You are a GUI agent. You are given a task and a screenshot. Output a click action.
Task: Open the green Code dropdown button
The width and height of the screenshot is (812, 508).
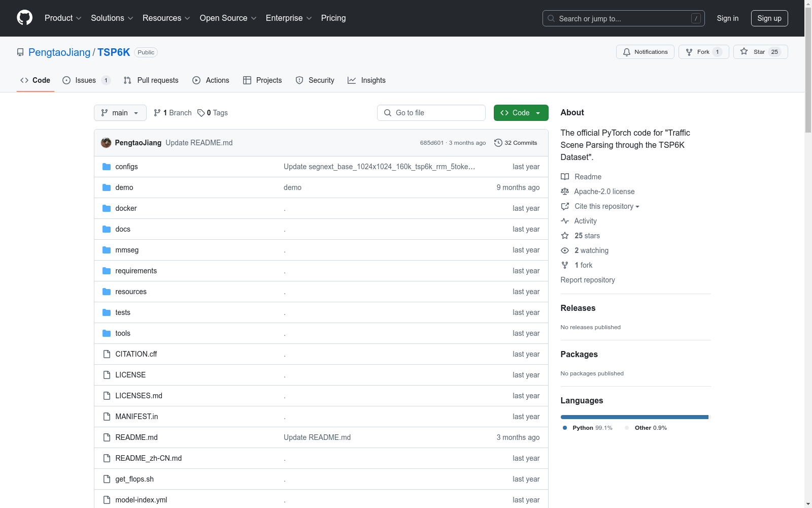coord(521,113)
